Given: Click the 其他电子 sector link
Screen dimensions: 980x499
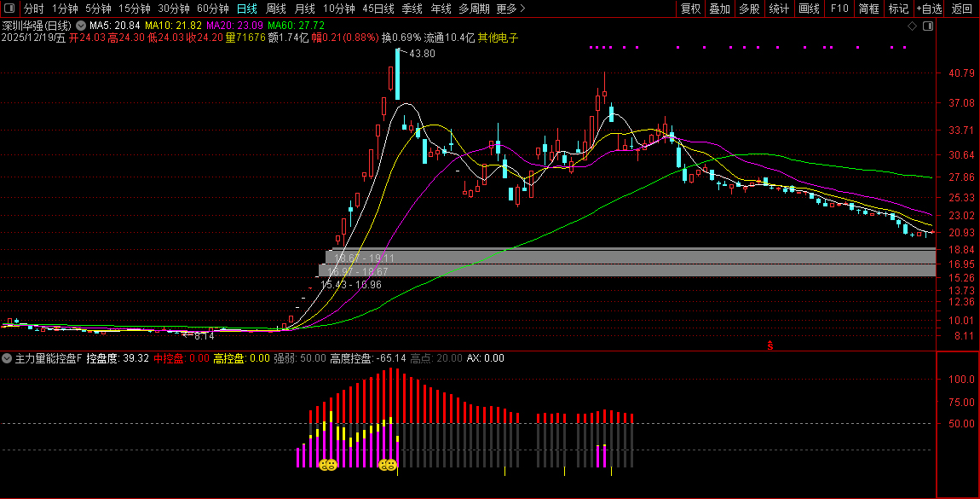Looking at the screenshot, I should coord(498,38).
